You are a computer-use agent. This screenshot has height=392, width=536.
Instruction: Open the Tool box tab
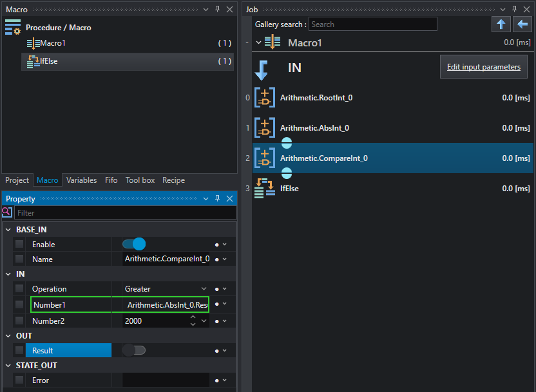[140, 180]
